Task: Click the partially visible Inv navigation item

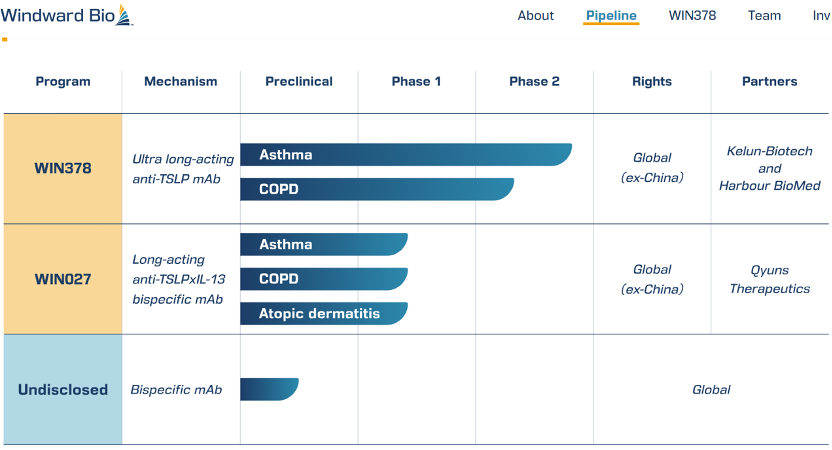Action: pyautogui.click(x=821, y=16)
